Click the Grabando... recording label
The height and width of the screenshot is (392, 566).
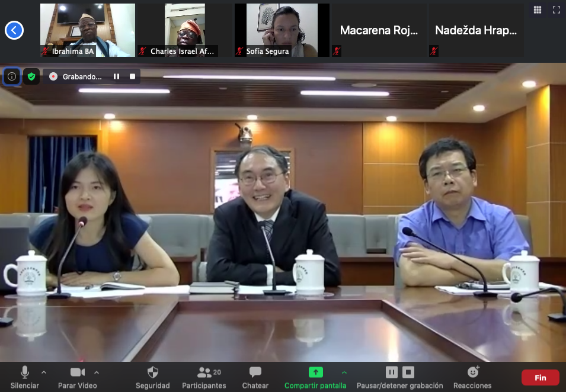point(82,77)
